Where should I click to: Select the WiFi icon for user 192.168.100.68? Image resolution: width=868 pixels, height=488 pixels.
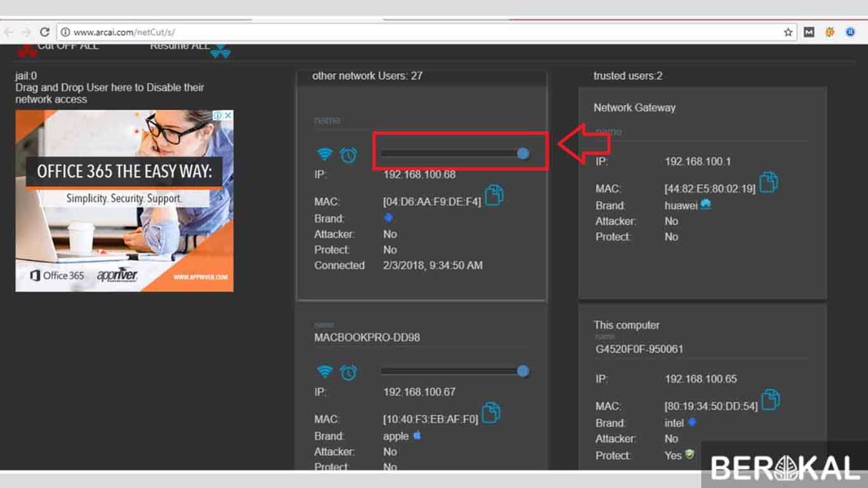(x=325, y=154)
